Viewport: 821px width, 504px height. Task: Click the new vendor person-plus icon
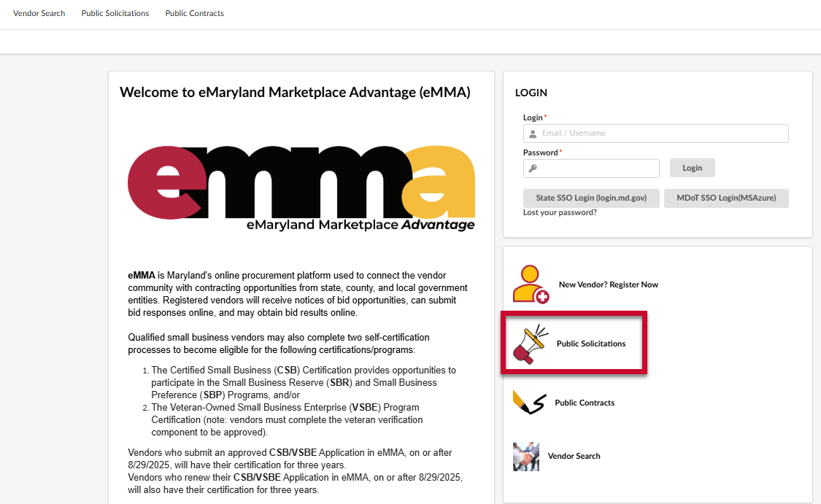531,284
